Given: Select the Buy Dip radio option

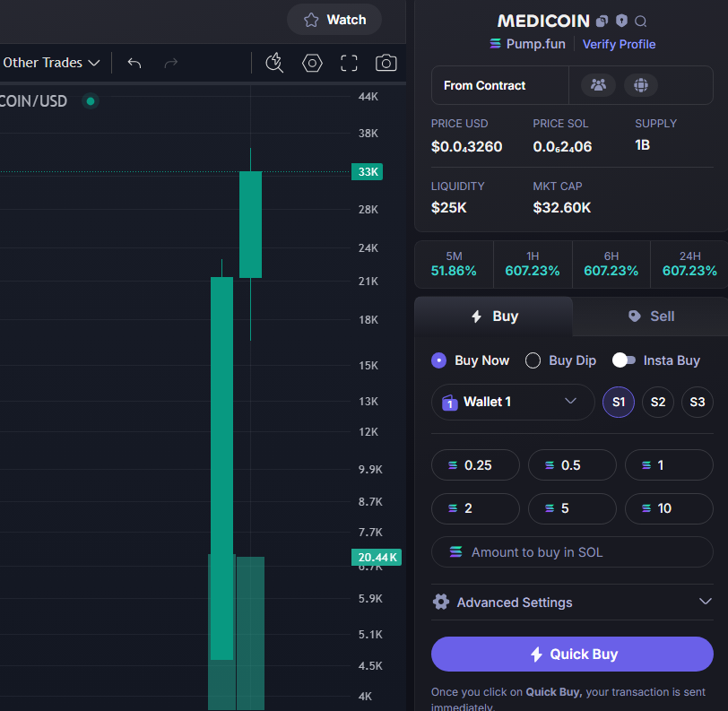Looking at the screenshot, I should point(533,360).
